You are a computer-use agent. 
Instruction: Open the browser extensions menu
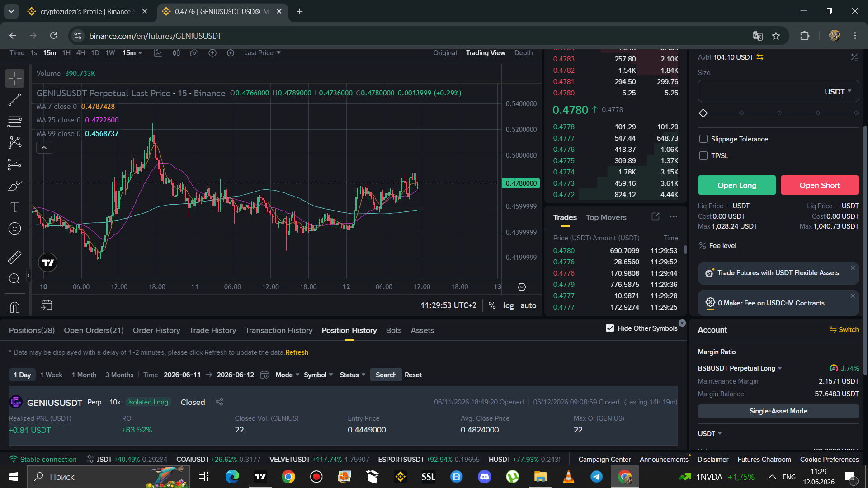(x=805, y=36)
